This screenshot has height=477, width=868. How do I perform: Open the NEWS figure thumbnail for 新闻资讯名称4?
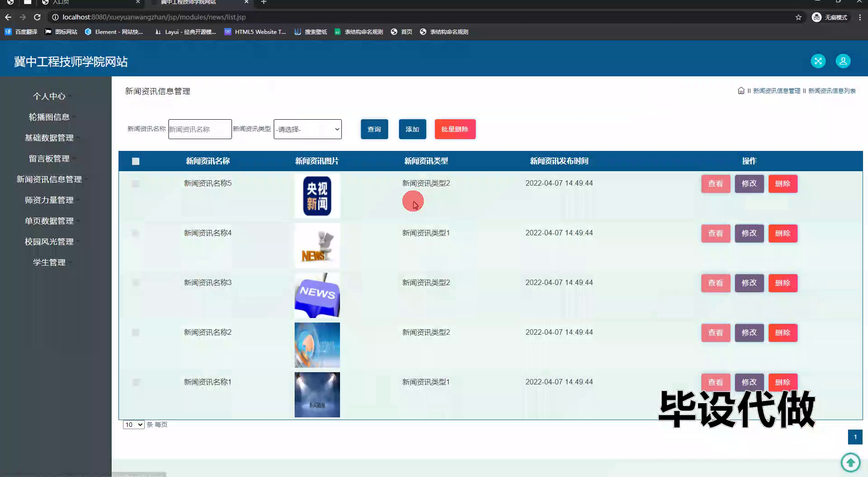point(317,246)
